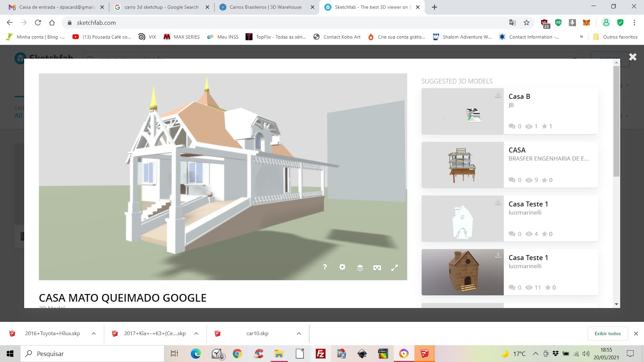
Task: Click the Casa B star rating icon
Action: click(x=545, y=126)
